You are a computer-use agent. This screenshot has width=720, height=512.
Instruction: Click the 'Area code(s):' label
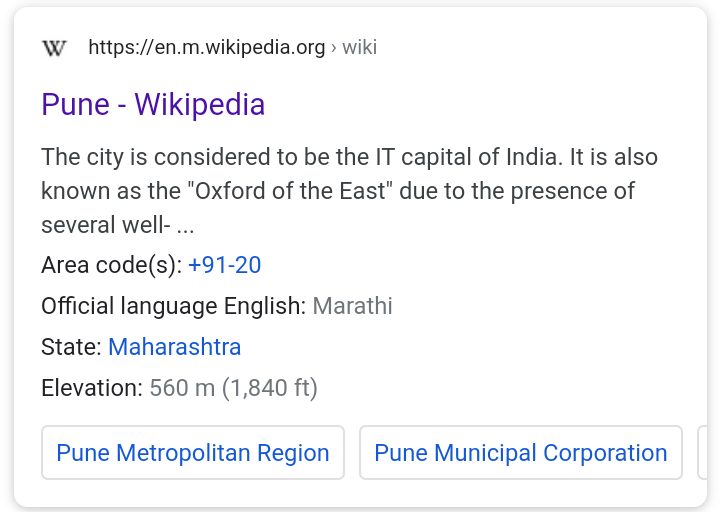point(111,265)
